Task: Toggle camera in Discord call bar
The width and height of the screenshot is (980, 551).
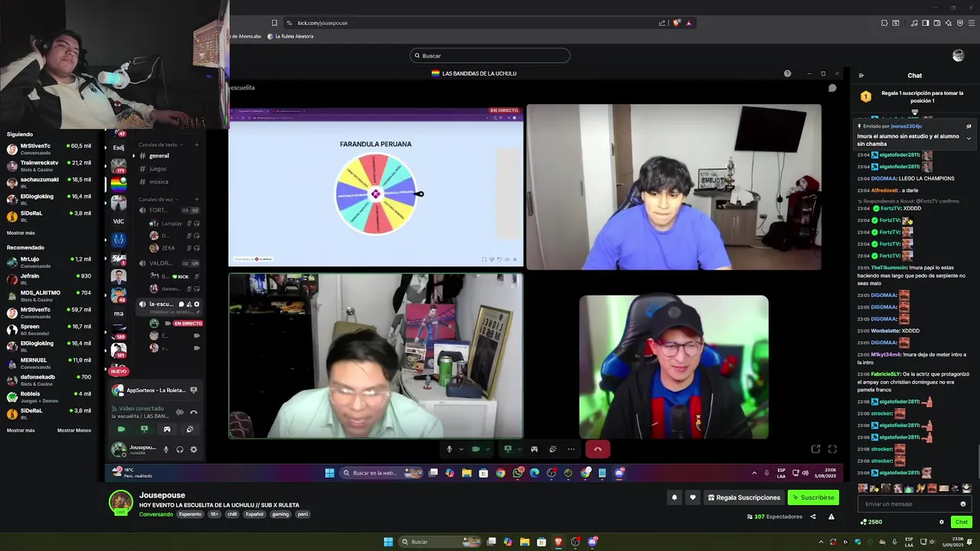Action: [476, 449]
